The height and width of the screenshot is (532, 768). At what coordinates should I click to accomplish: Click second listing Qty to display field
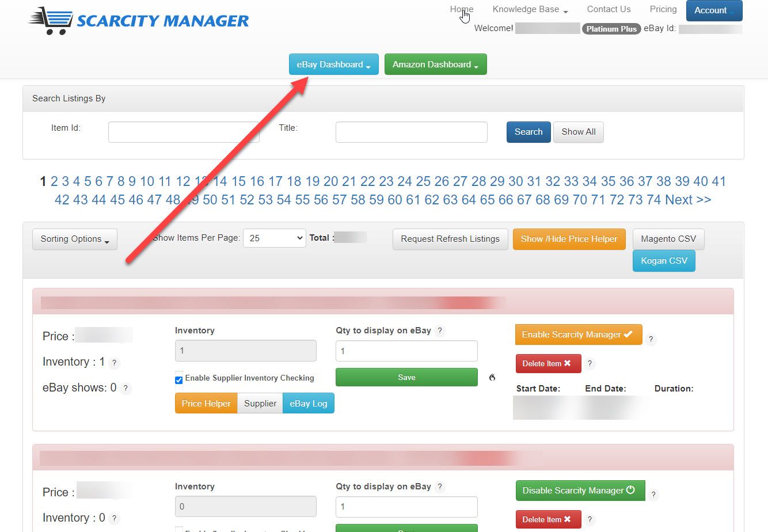click(x=406, y=507)
